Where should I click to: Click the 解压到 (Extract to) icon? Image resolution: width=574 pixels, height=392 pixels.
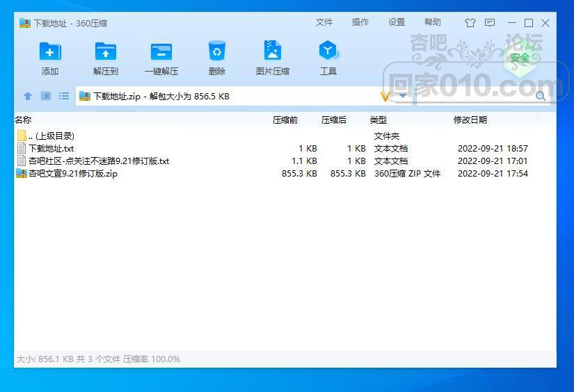point(106,51)
